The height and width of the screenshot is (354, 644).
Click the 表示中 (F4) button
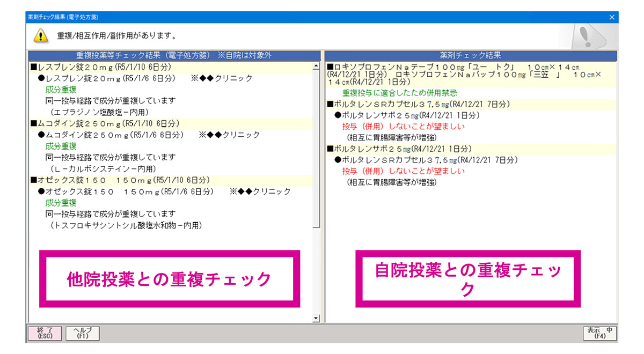(x=599, y=333)
